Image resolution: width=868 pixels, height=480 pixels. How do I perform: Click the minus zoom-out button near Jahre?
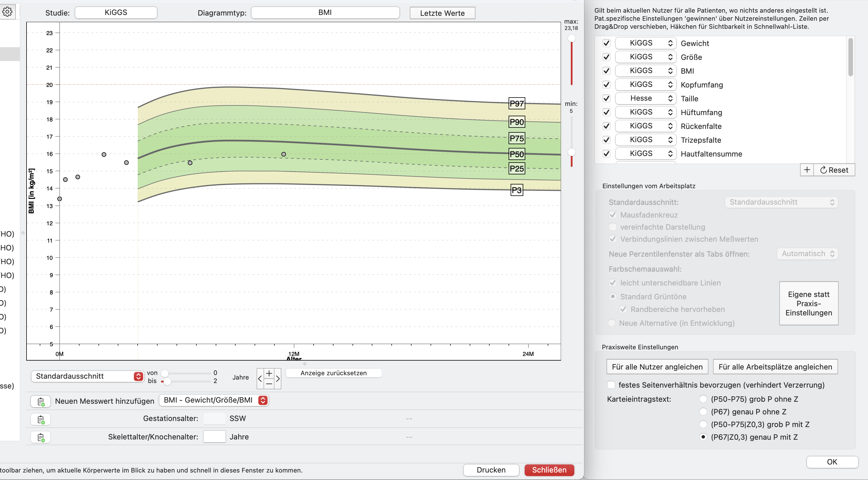[269, 383]
